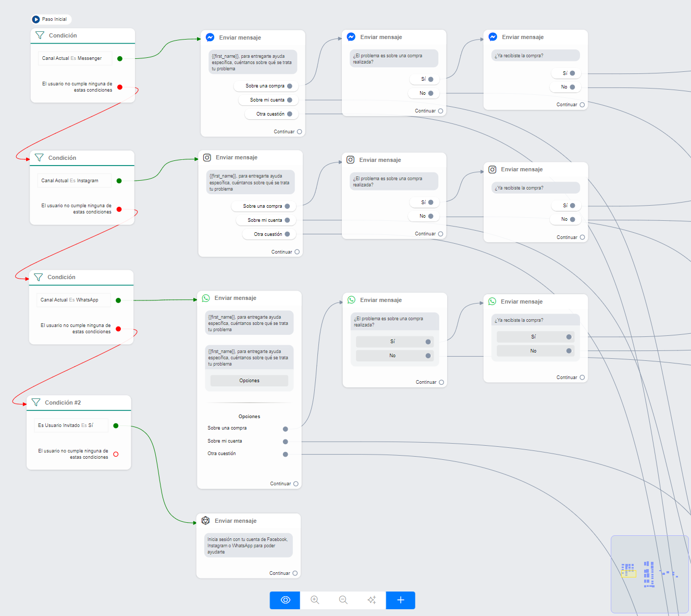Click 'Otra cuestión' option in Instagram block
The height and width of the screenshot is (616, 691).
(x=268, y=234)
